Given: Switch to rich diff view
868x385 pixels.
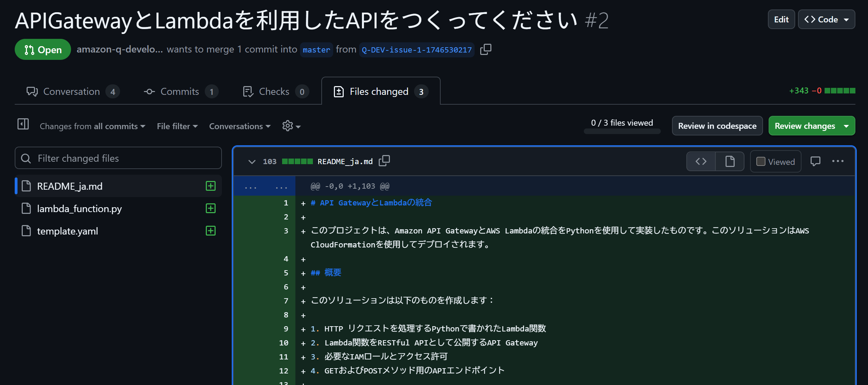Looking at the screenshot, I should point(730,161).
